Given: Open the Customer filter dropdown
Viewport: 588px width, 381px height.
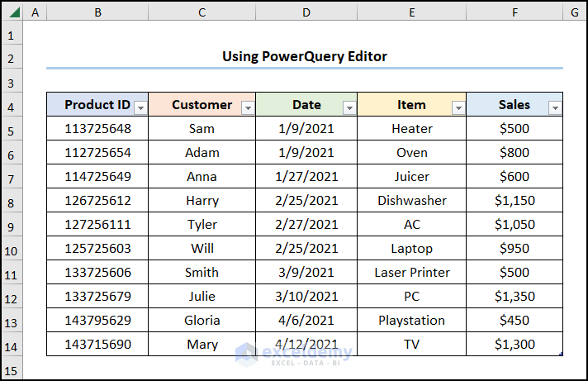Looking at the screenshot, I should point(247,107).
